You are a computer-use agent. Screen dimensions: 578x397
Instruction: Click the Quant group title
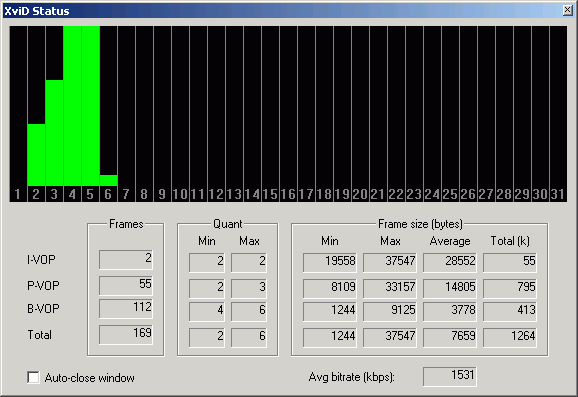pyautogui.click(x=228, y=224)
